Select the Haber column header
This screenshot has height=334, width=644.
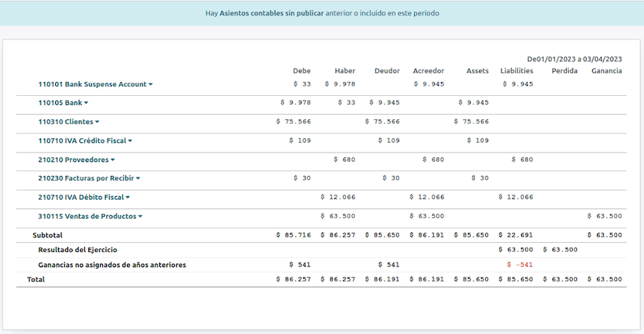coord(344,71)
